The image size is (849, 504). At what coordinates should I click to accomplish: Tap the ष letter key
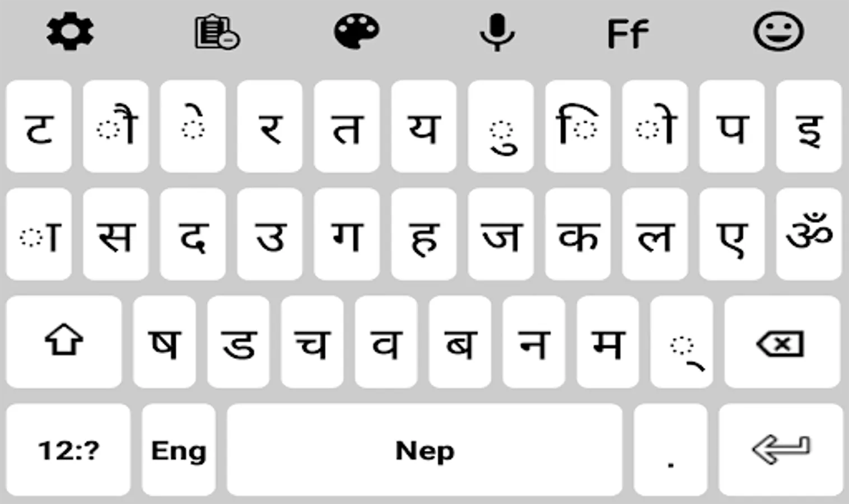(x=164, y=342)
